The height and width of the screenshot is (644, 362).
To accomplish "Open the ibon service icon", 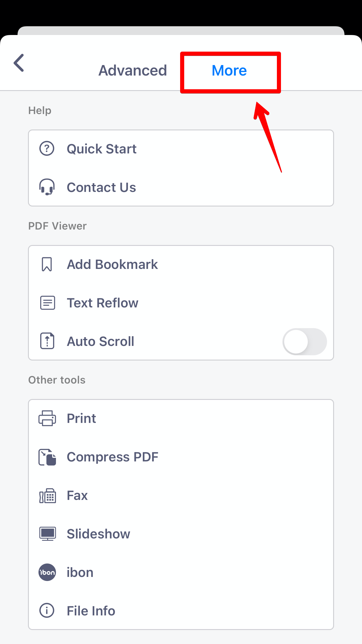I will point(47,572).
